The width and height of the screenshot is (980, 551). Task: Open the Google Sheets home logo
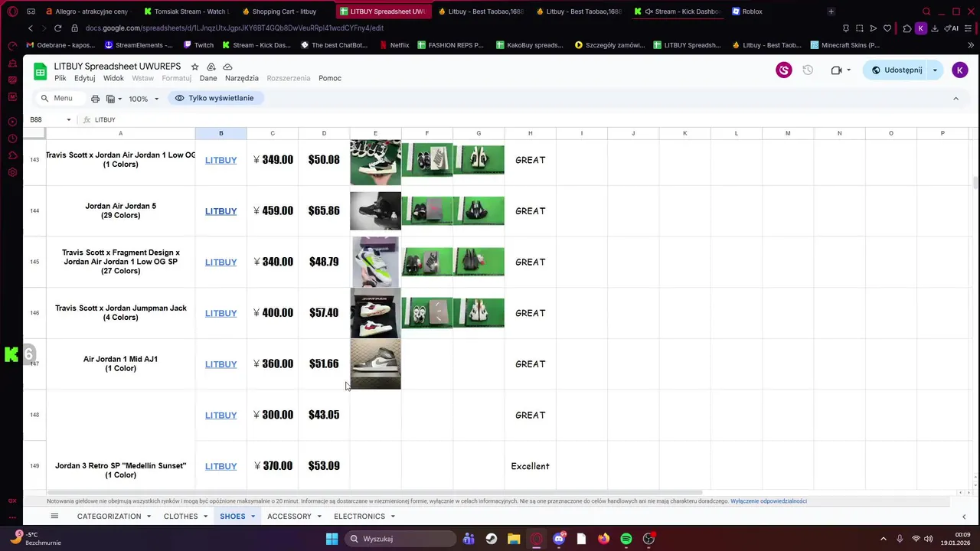point(40,72)
